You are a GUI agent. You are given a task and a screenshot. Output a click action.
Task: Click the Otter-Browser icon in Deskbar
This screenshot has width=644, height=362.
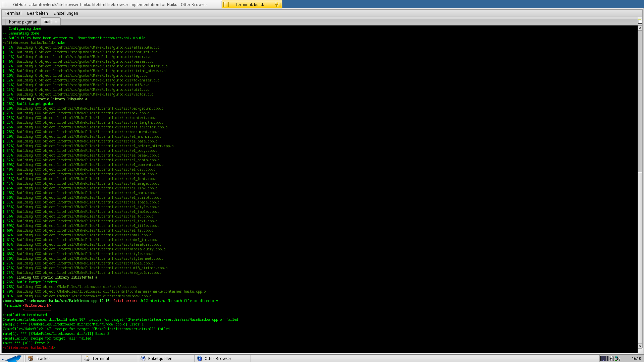coord(200,358)
